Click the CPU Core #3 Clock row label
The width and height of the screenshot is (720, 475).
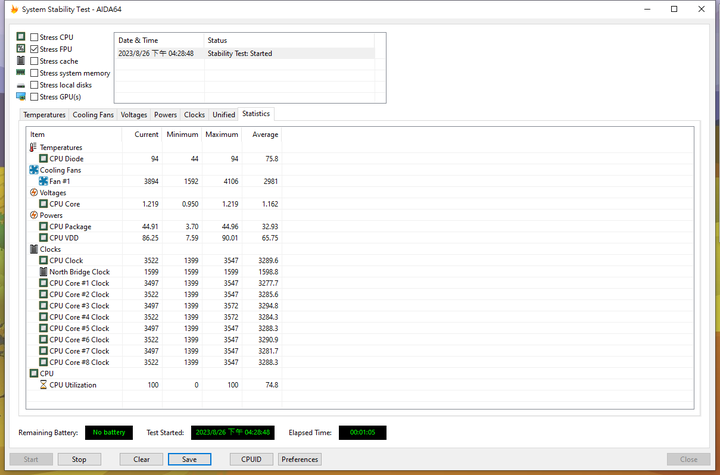tap(79, 305)
